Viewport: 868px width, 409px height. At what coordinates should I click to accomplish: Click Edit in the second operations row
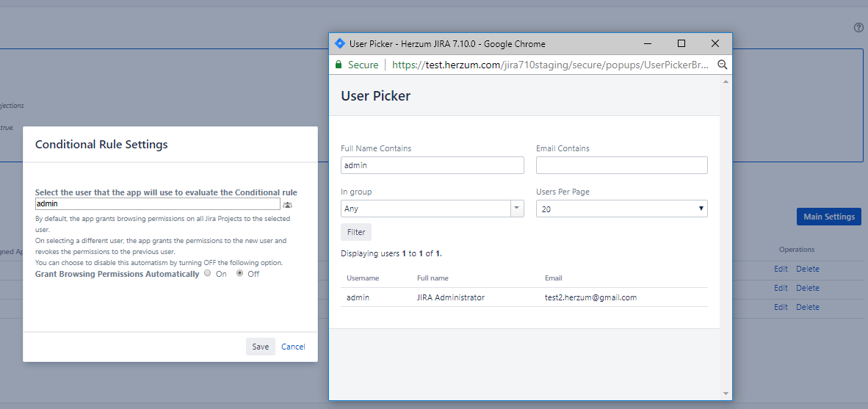[781, 288]
